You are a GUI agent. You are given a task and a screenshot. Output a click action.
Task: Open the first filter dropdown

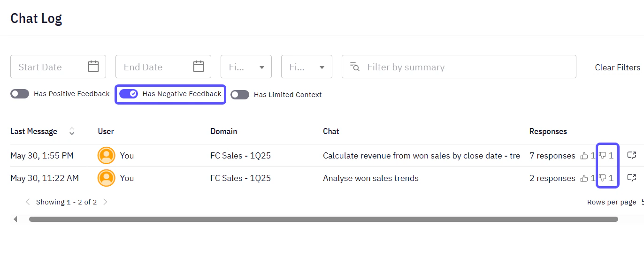pos(246,67)
